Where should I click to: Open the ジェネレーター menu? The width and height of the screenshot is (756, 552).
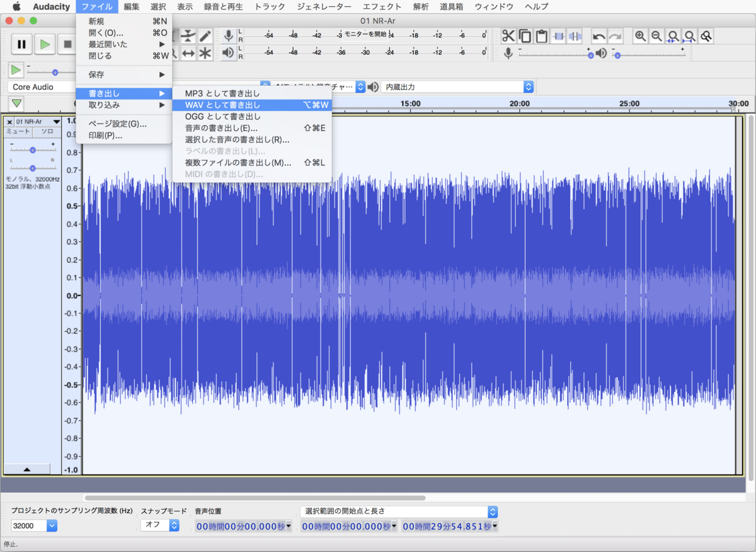point(324,7)
